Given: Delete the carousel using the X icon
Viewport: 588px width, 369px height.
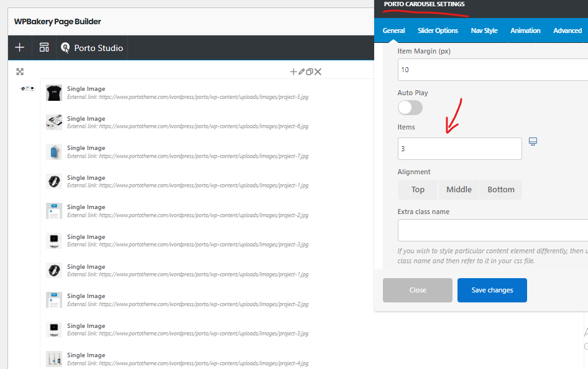Looking at the screenshot, I should [x=318, y=72].
